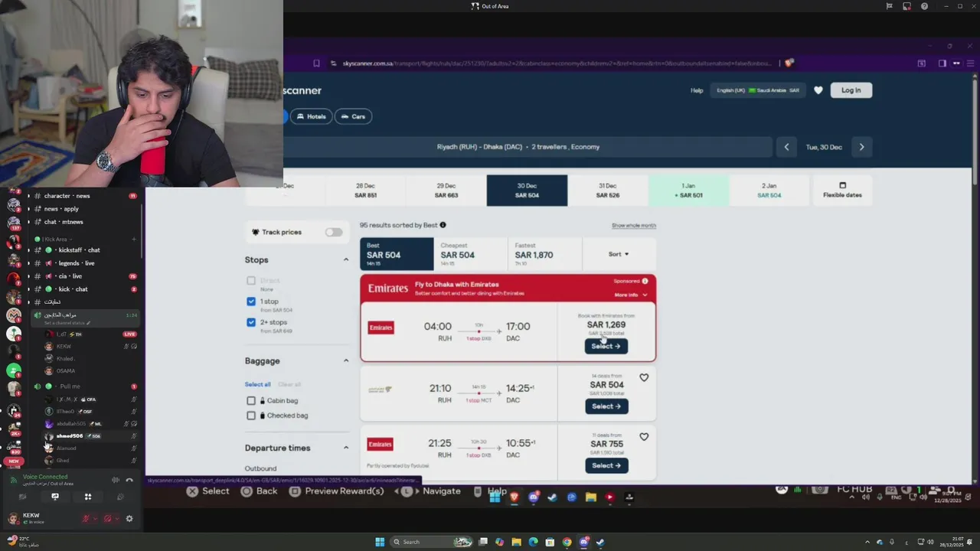The height and width of the screenshot is (551, 980).
Task: Toggle Track prices switch
Action: pos(334,232)
